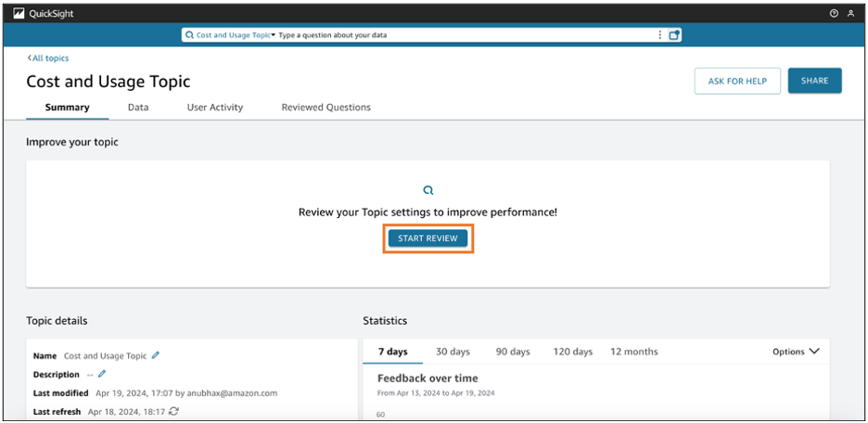Click the Q bar pinboard icon

673,35
